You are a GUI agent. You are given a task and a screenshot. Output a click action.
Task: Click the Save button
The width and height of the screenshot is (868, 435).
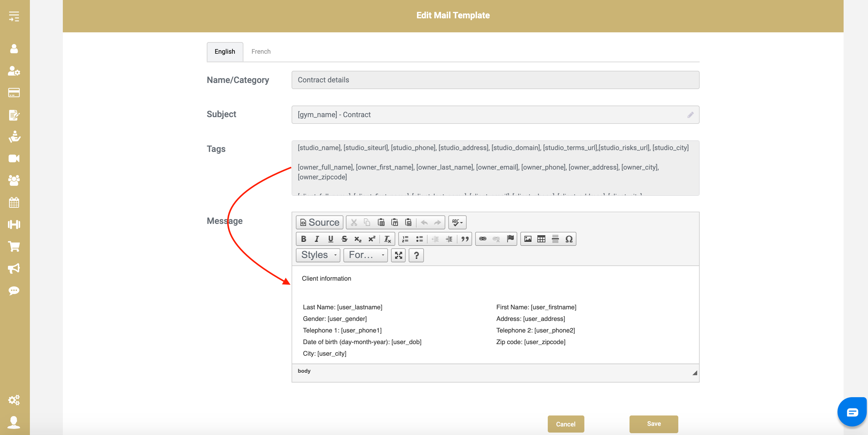pos(653,423)
